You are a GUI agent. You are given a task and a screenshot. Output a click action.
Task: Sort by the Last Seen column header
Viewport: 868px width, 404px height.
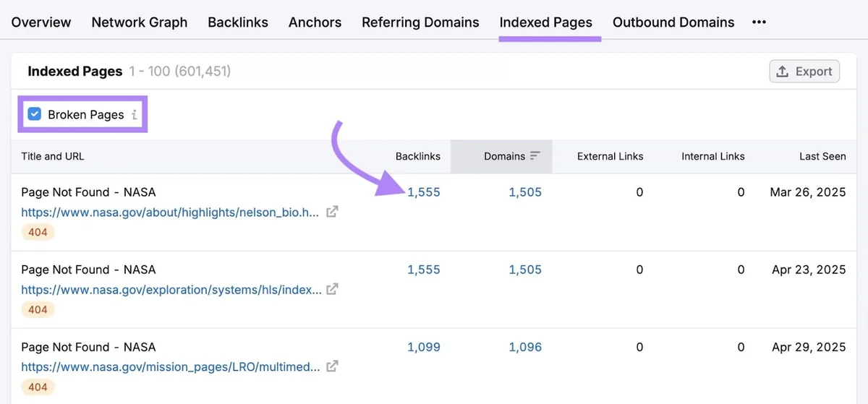[822, 156]
